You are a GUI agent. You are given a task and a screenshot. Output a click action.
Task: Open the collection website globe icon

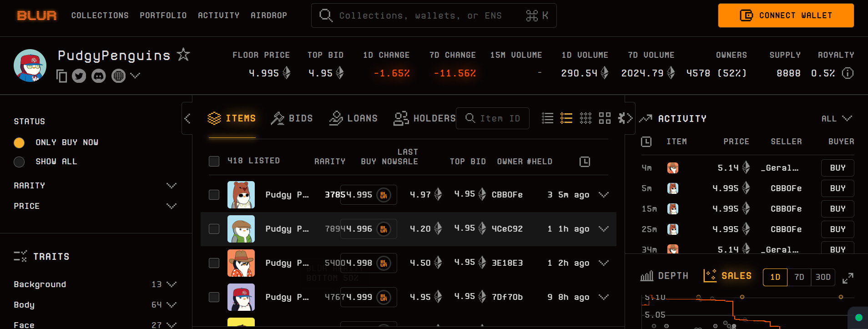pyautogui.click(x=118, y=76)
